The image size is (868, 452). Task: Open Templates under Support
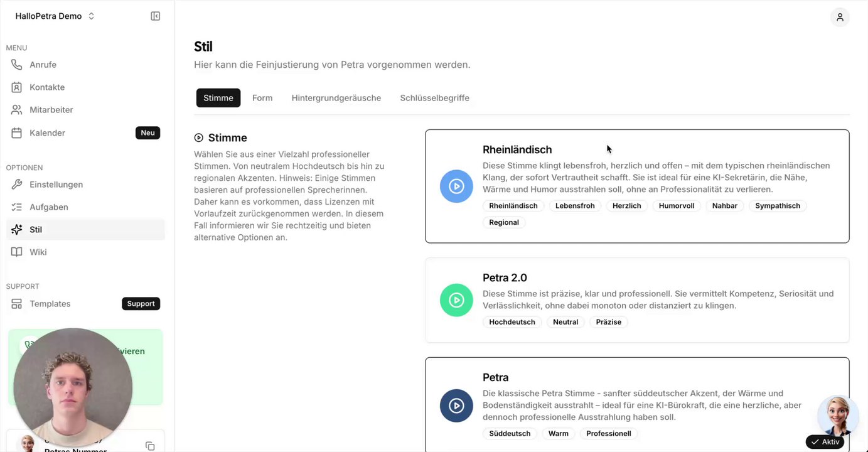(50, 304)
